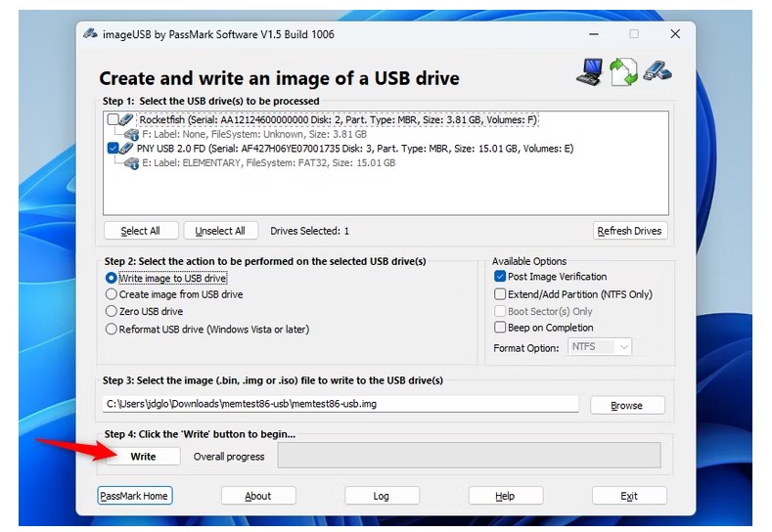
Task: Click the computer monitor icon in header
Action: click(x=590, y=71)
